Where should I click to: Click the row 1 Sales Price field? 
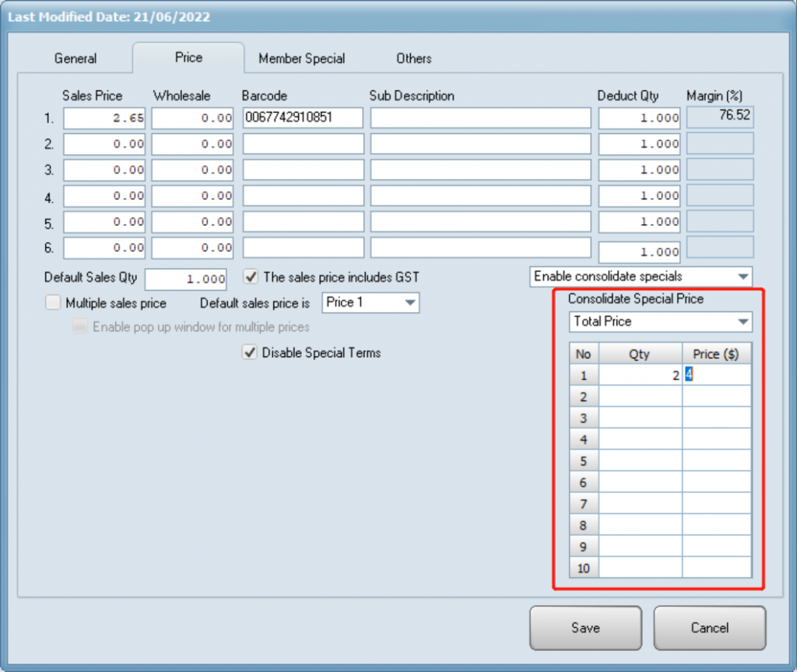104,118
